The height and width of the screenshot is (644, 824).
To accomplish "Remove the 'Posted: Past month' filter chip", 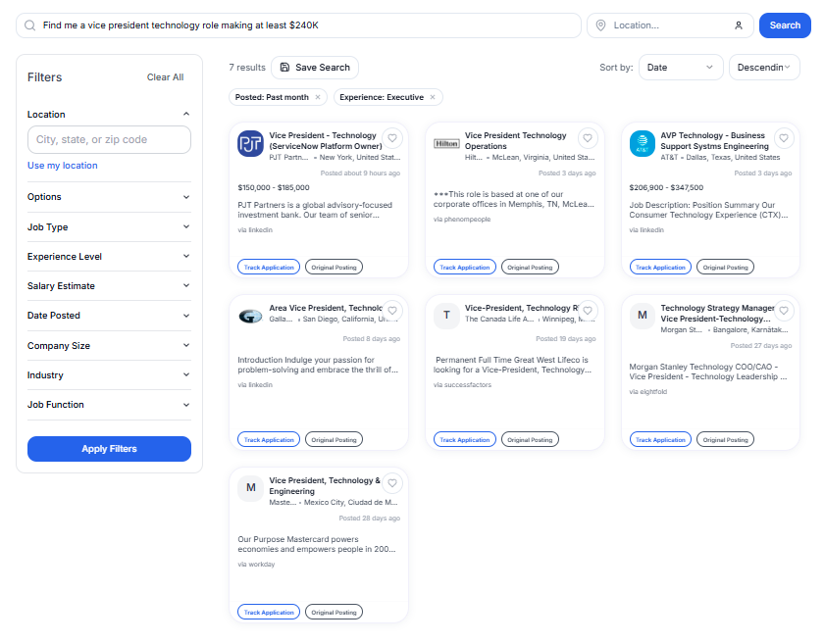I will click(318, 97).
